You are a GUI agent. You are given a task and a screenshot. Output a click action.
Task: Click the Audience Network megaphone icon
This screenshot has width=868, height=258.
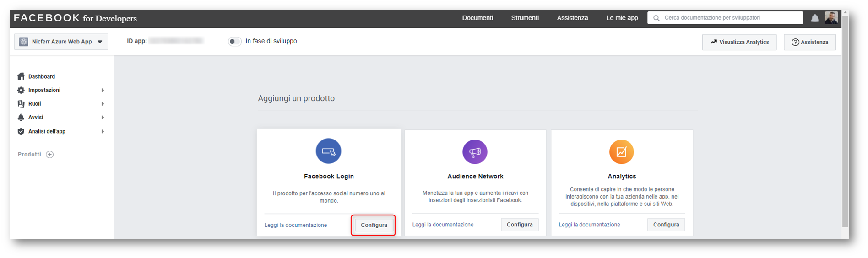[x=475, y=152]
